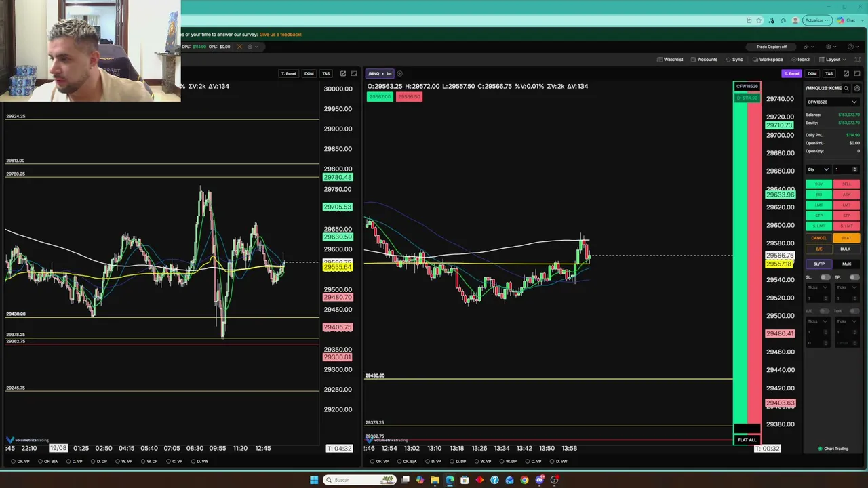Expand the Qty type dropdown
This screenshot has width=868, height=488.
(x=818, y=169)
